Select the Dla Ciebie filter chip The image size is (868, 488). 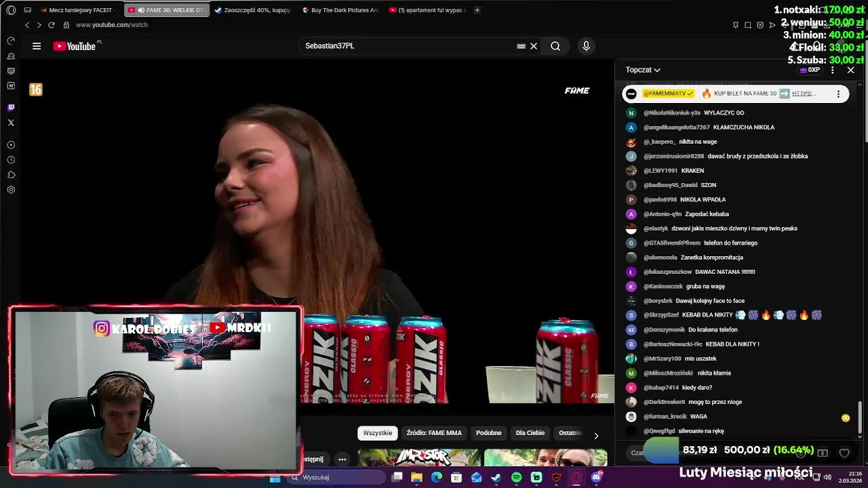tap(530, 433)
